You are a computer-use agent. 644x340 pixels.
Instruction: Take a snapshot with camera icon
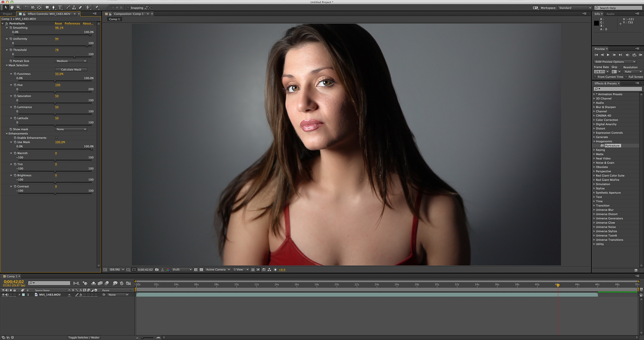pos(157,269)
